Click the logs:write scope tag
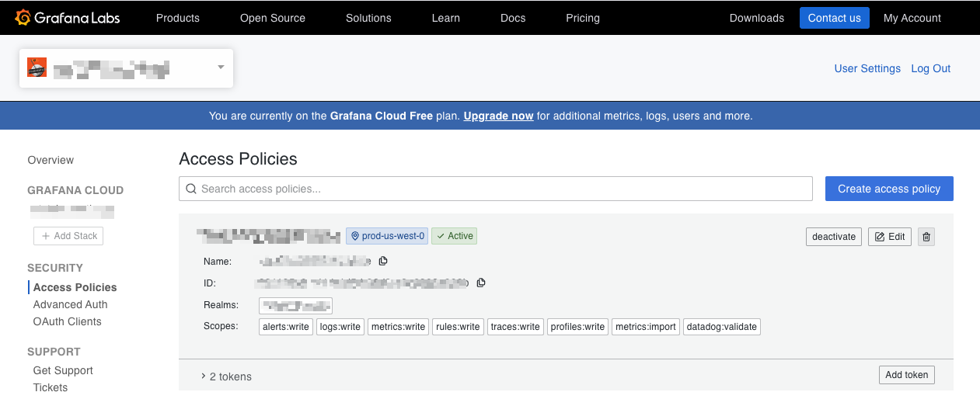 [x=340, y=327]
